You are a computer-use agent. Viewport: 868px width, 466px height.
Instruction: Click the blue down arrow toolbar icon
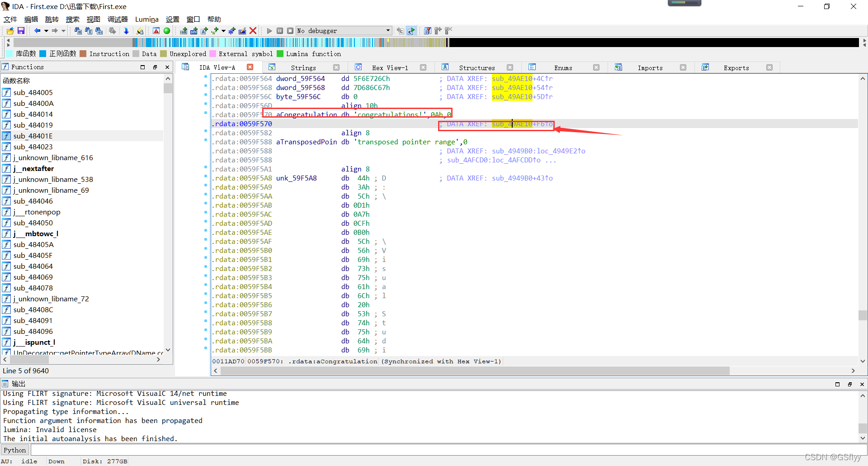click(x=126, y=31)
